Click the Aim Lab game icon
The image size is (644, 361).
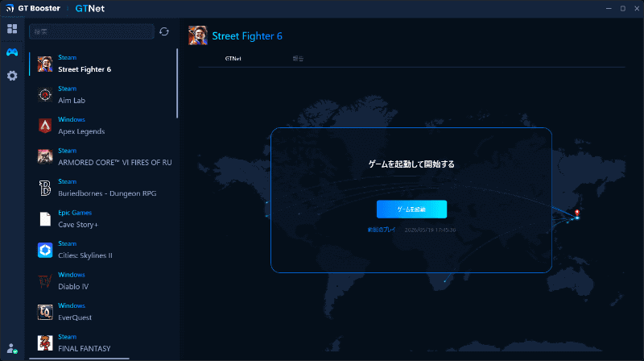[45, 95]
